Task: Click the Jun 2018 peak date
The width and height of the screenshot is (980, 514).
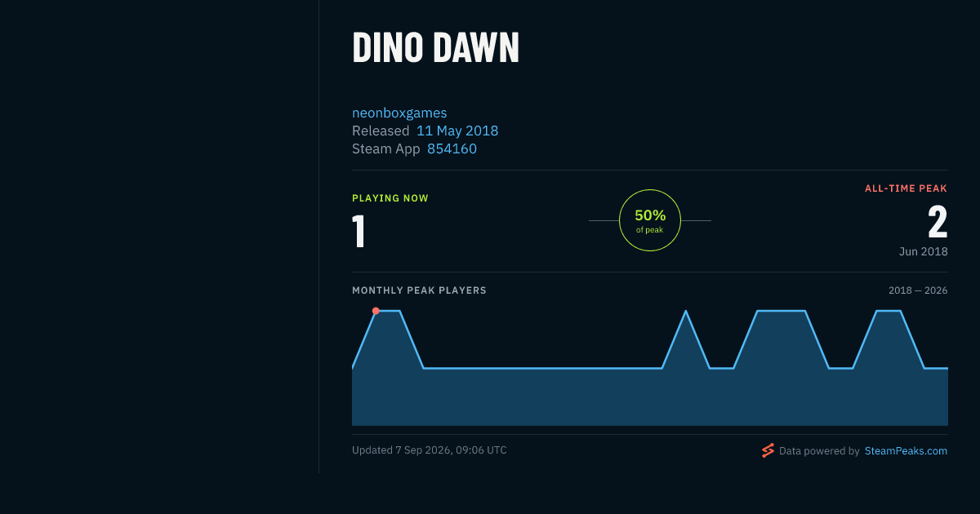Action: tap(924, 251)
